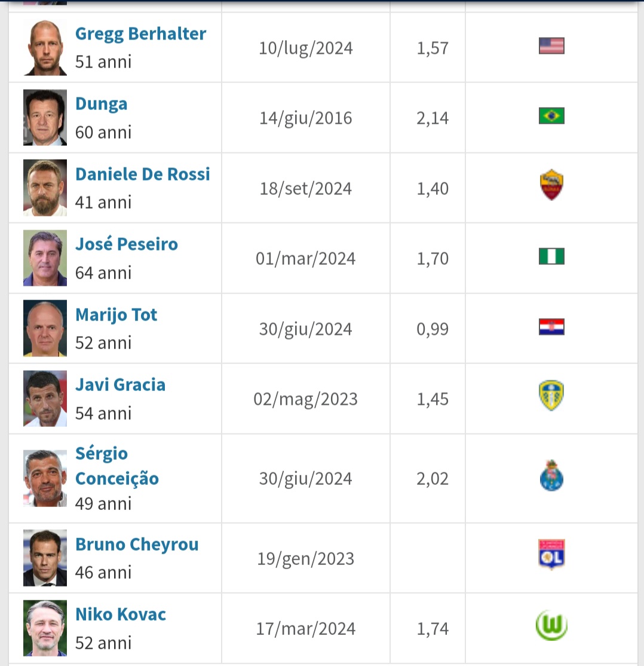Click the photo beside Bruno Cheyrou's name
644x666 pixels.
point(45,558)
